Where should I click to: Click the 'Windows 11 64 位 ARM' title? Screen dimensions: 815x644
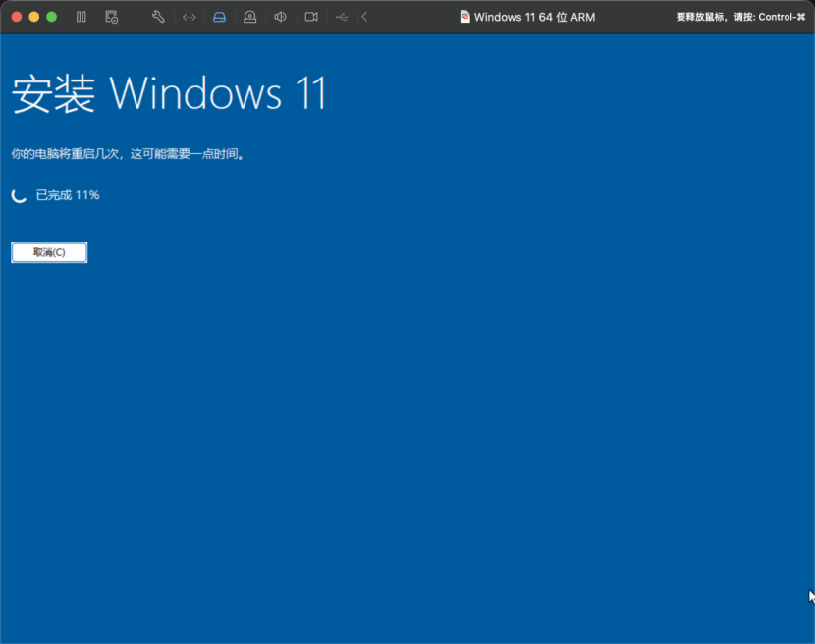(x=534, y=17)
